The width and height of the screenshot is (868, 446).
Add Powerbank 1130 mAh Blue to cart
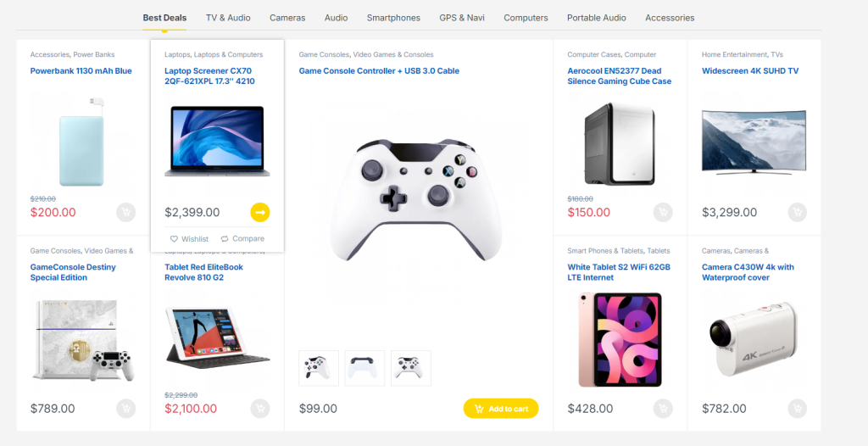(x=125, y=213)
